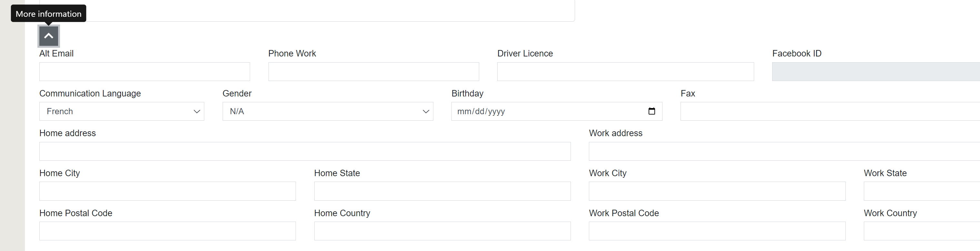980x251 pixels.
Task: Open the Birthday calendar picker icon
Action: (651, 111)
